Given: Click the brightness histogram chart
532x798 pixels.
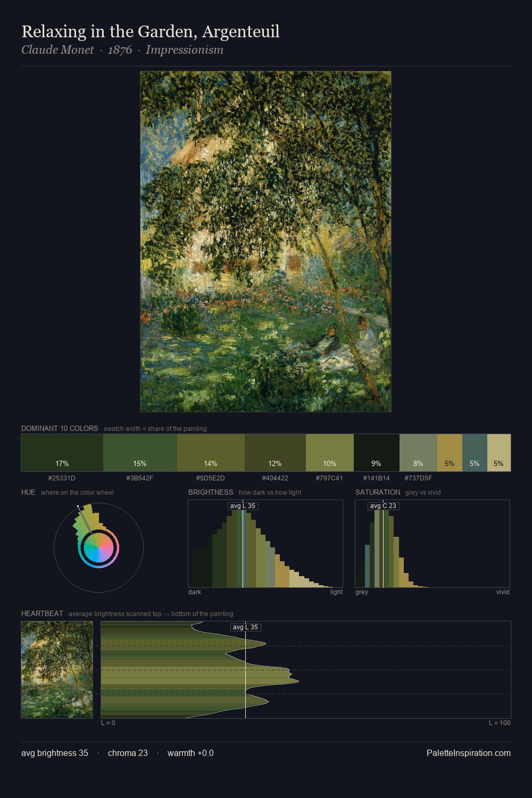Looking at the screenshot, I should 265,544.
